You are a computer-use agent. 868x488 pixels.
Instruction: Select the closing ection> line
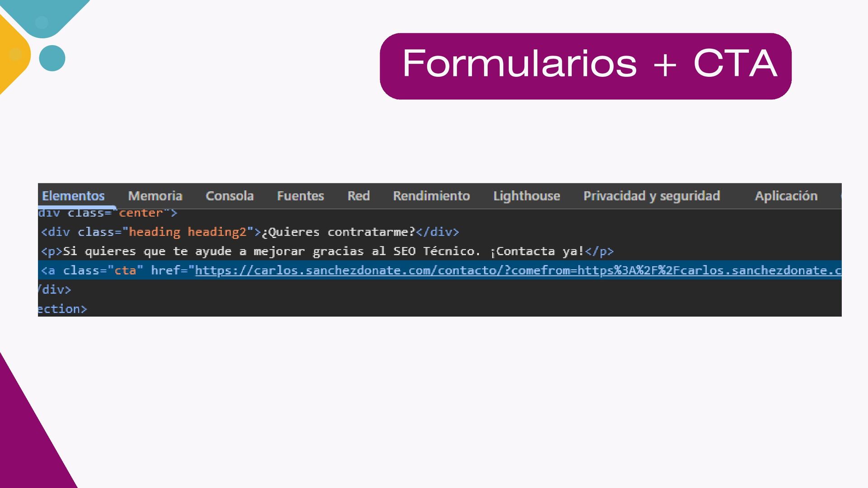tap(62, 309)
